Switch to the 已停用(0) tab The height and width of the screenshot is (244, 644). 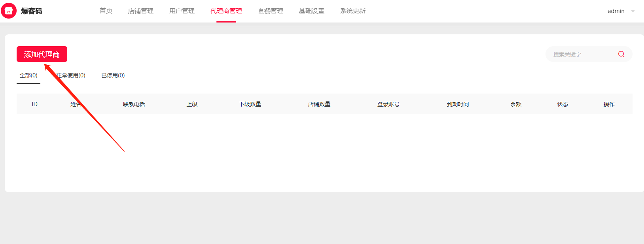pyautogui.click(x=113, y=75)
